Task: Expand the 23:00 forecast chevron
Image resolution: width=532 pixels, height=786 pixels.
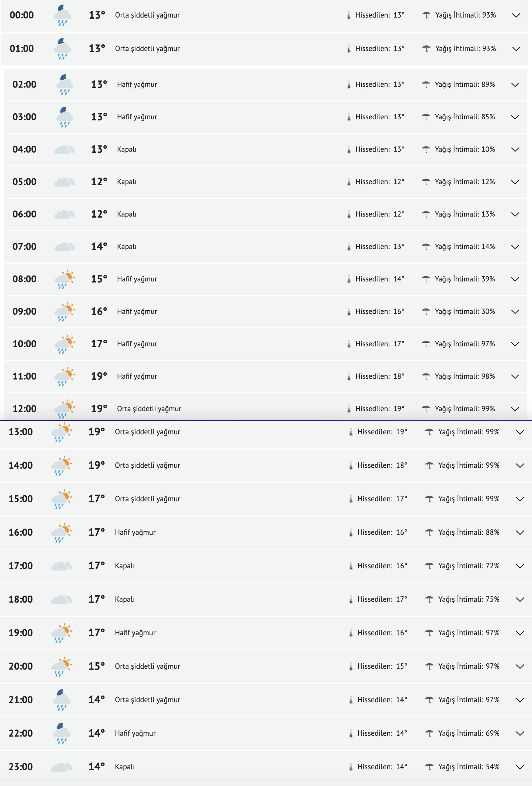Action: (x=520, y=767)
